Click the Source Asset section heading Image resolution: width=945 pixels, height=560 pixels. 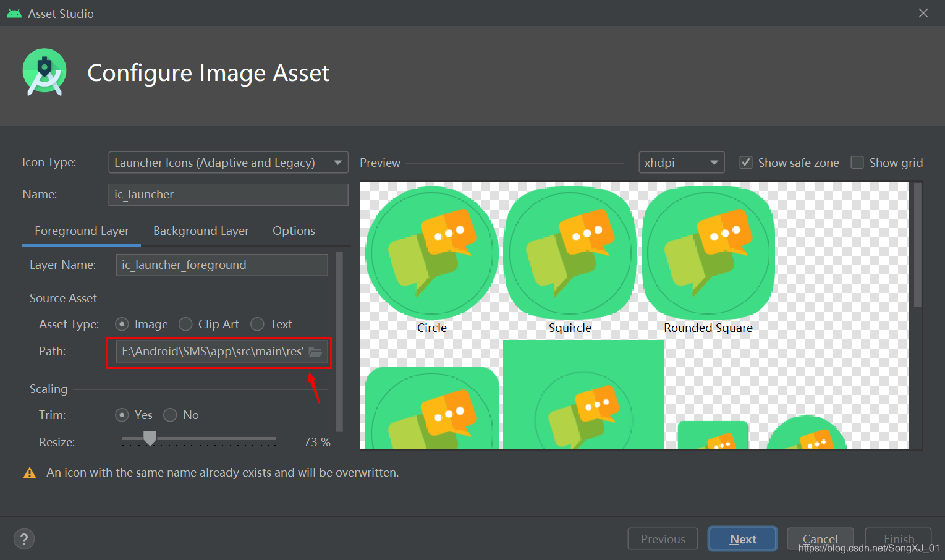(63, 298)
